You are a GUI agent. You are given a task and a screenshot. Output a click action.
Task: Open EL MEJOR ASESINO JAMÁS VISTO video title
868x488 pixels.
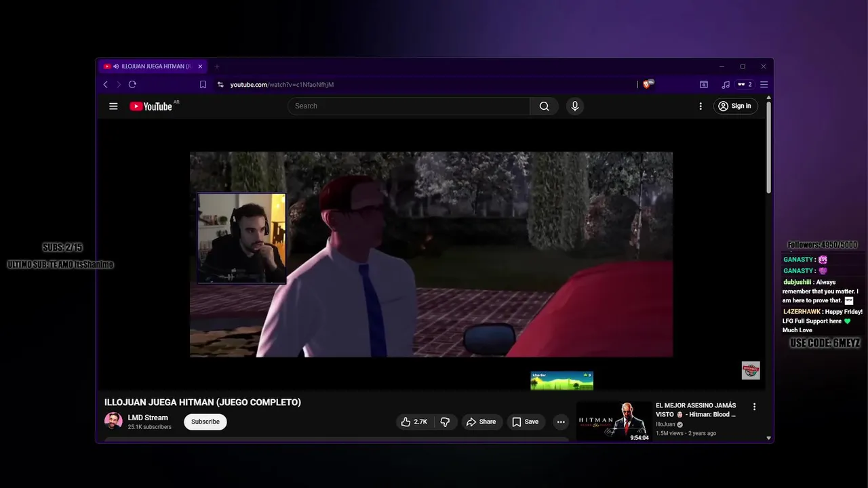pos(696,409)
